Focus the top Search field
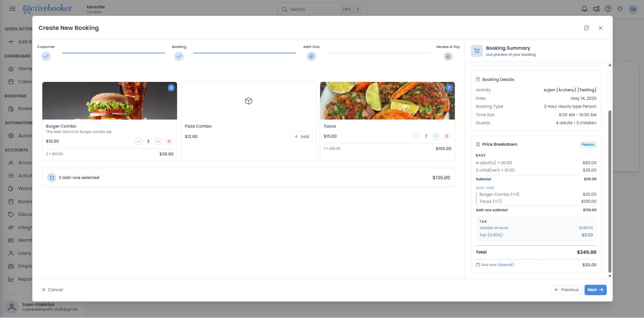The height and width of the screenshot is (318, 644). click(322, 9)
